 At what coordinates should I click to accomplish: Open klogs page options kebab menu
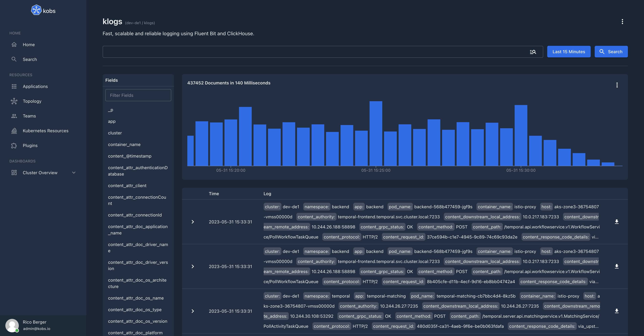point(622,21)
